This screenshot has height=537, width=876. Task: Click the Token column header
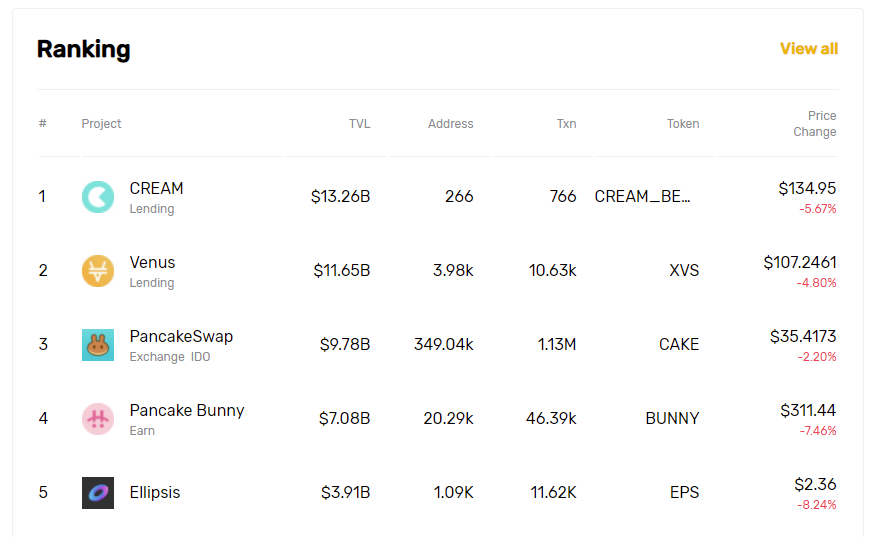pyautogui.click(x=683, y=123)
